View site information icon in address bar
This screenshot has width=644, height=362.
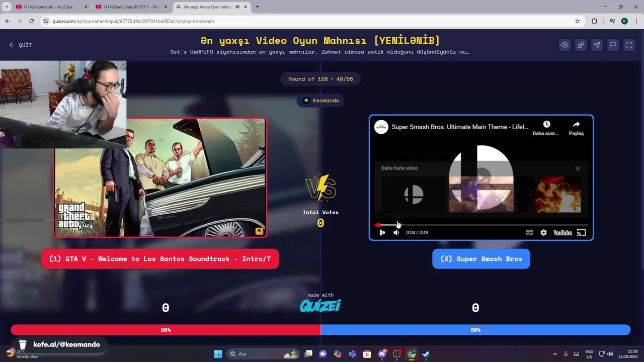click(x=46, y=21)
